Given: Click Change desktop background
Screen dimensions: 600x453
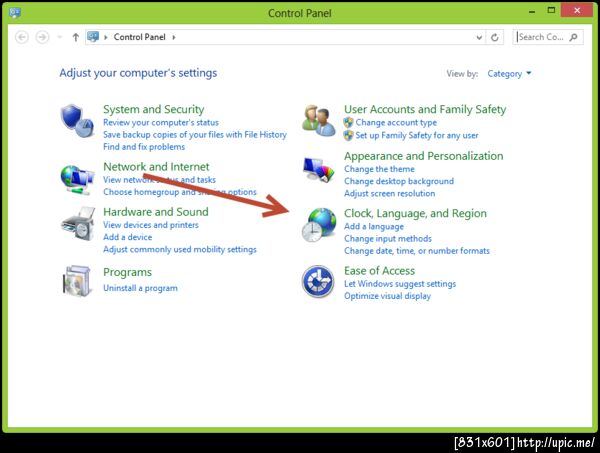Looking at the screenshot, I should pos(399,181).
